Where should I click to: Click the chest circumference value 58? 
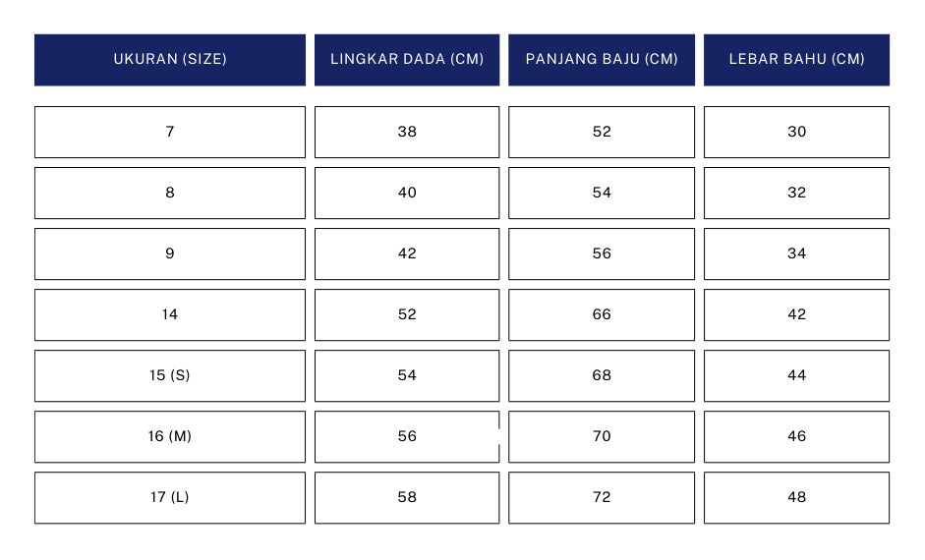tap(407, 497)
